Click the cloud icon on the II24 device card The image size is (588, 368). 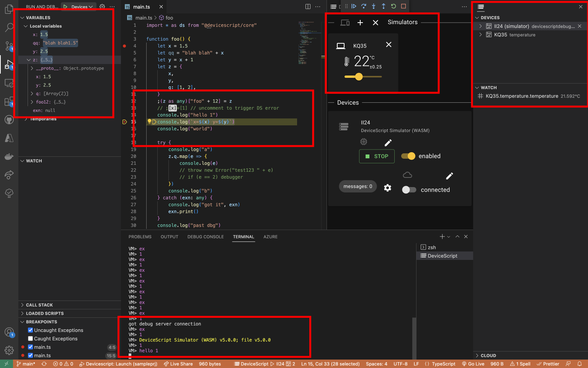tap(407, 175)
